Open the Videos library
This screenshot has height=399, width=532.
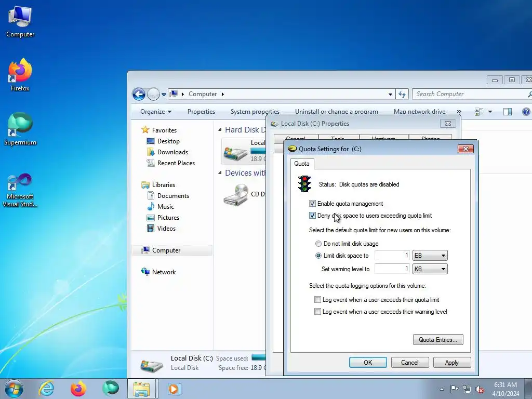(166, 229)
